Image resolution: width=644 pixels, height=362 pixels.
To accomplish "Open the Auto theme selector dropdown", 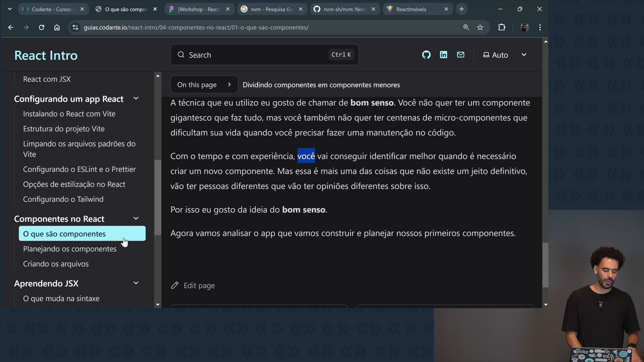I will pyautogui.click(x=504, y=55).
